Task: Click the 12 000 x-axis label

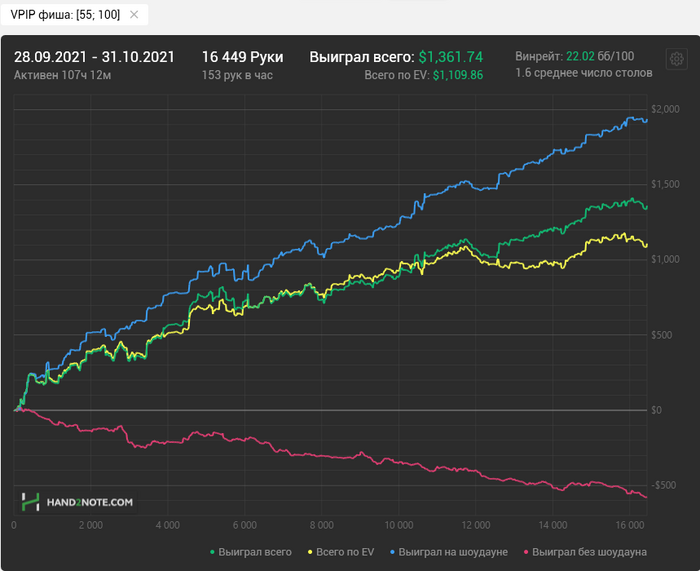Action: point(475,525)
